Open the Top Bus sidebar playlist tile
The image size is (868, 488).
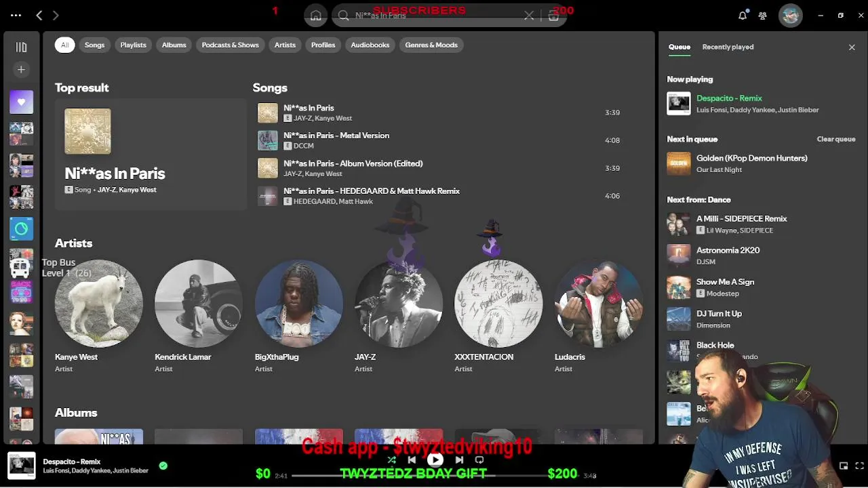pyautogui.click(x=21, y=262)
